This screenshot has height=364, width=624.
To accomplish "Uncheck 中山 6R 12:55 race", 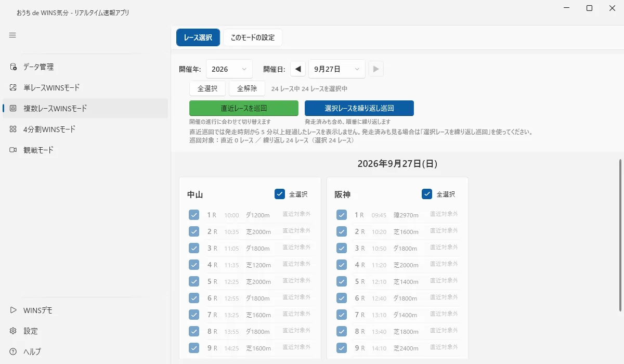I will (x=194, y=298).
